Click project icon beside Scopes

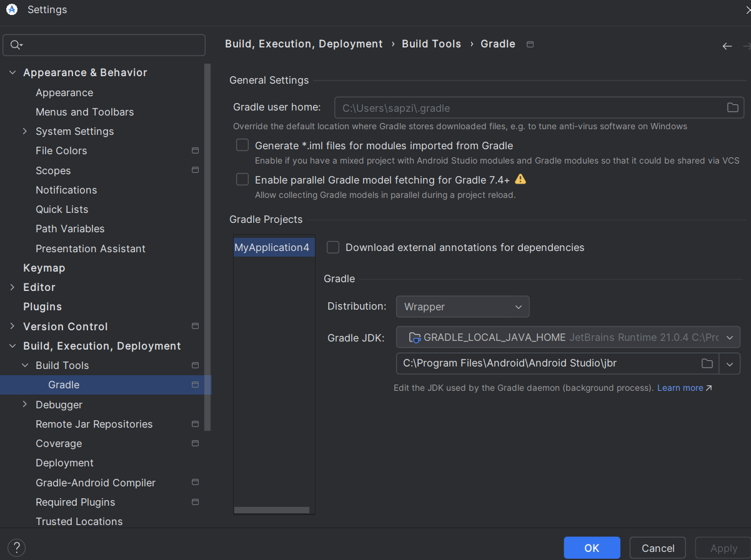point(195,170)
